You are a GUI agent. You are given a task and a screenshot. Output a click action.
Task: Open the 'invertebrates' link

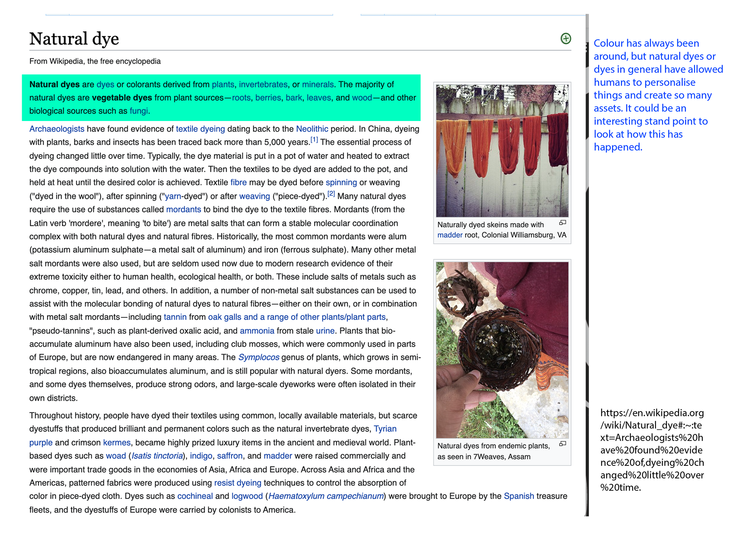[263, 84]
